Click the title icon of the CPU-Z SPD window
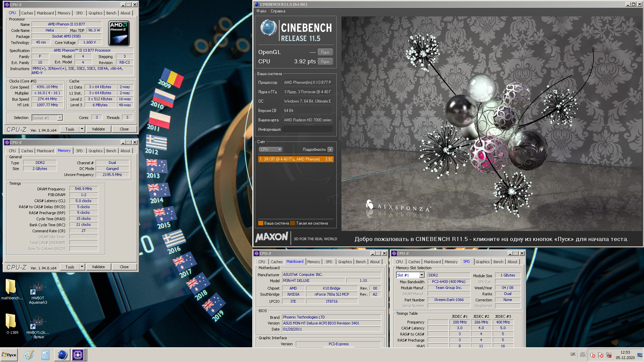Screen dimensions: 644x362 pos(394,253)
